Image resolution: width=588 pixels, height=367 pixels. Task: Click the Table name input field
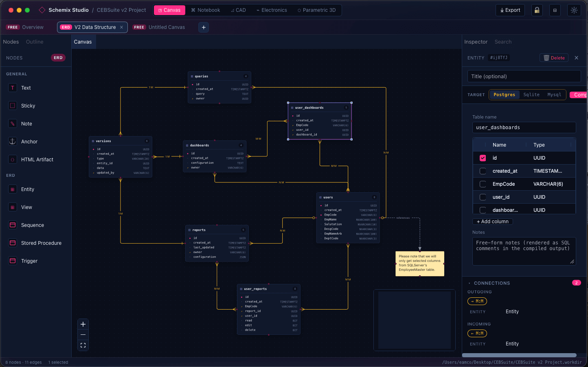pyautogui.click(x=524, y=127)
